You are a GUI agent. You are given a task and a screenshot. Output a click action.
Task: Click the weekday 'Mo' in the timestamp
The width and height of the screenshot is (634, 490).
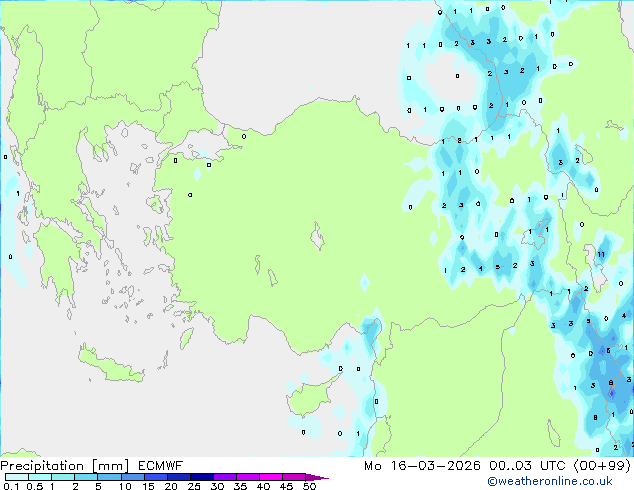372,466
